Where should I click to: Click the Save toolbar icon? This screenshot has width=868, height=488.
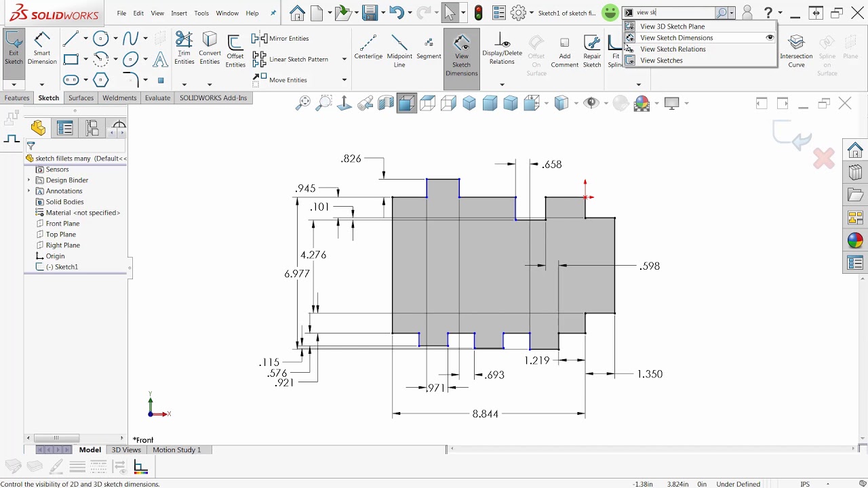click(x=369, y=13)
